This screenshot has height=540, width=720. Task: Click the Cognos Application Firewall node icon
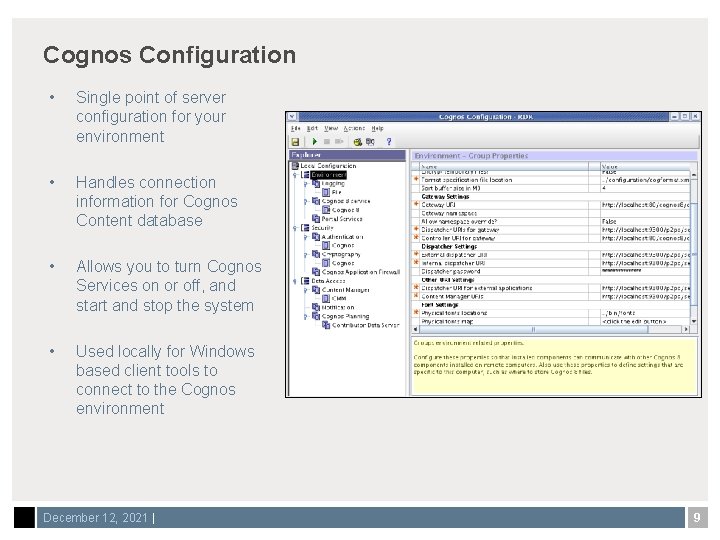(316, 272)
